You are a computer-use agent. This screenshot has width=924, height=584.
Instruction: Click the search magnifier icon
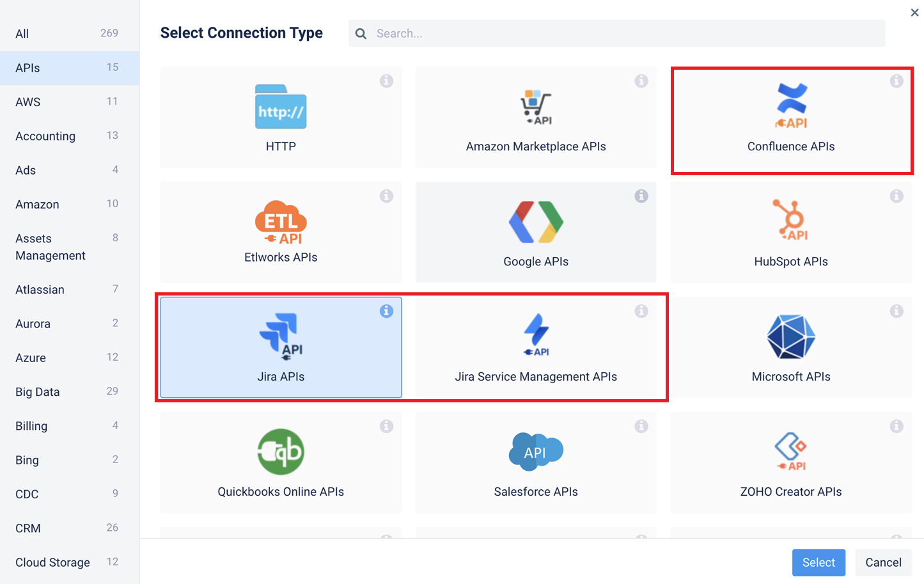[361, 33]
